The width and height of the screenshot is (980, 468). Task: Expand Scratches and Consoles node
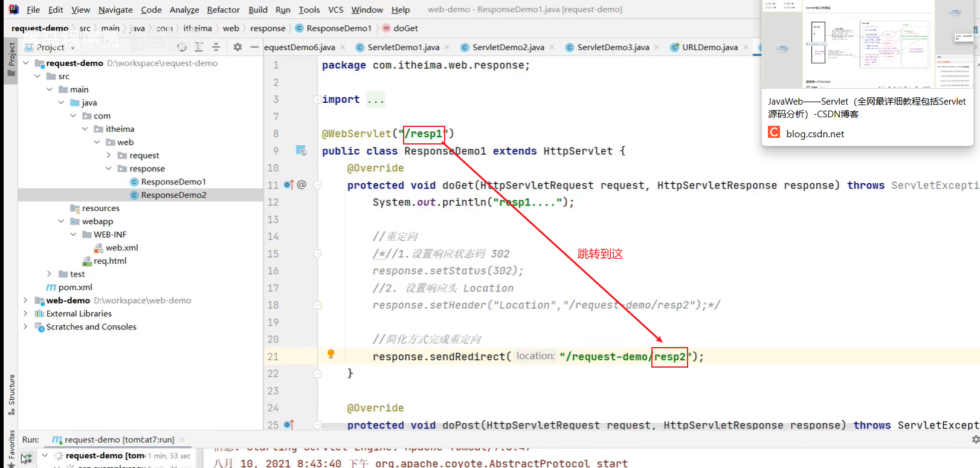26,327
